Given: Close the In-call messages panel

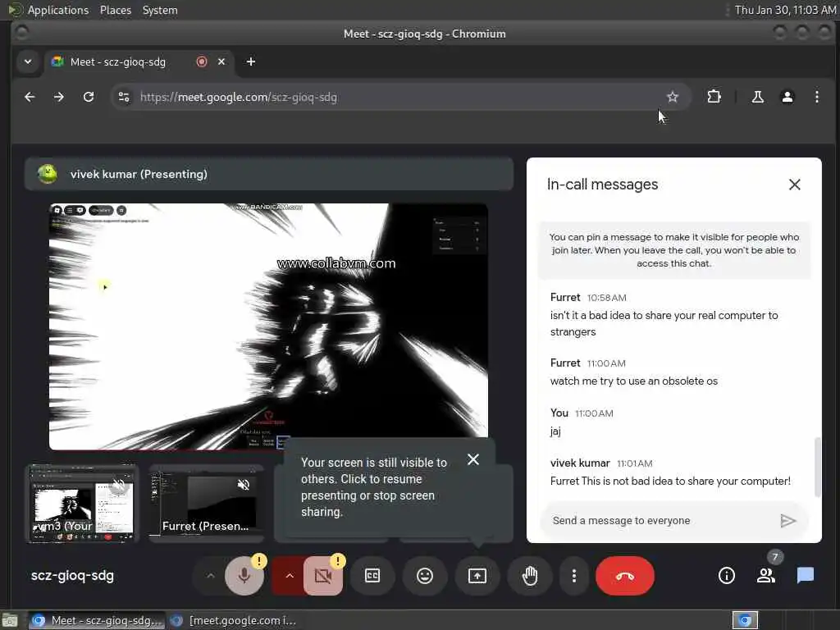Looking at the screenshot, I should [794, 185].
